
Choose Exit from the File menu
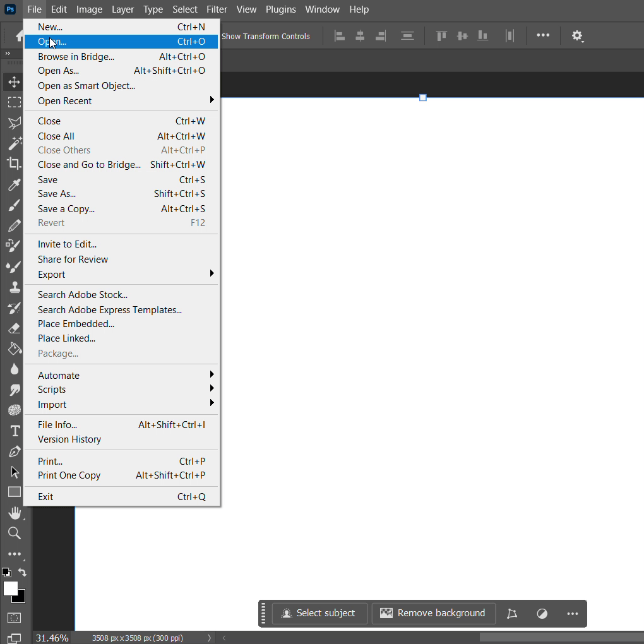click(121, 497)
